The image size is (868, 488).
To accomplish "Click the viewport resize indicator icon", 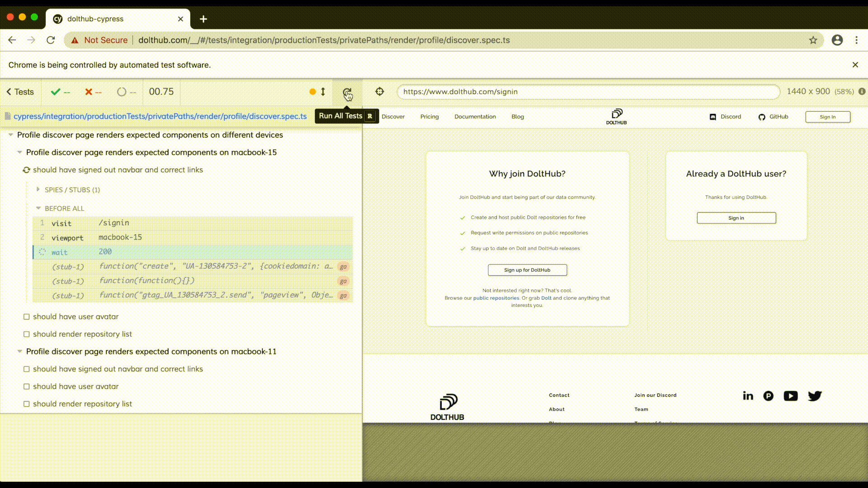I will [x=323, y=91].
